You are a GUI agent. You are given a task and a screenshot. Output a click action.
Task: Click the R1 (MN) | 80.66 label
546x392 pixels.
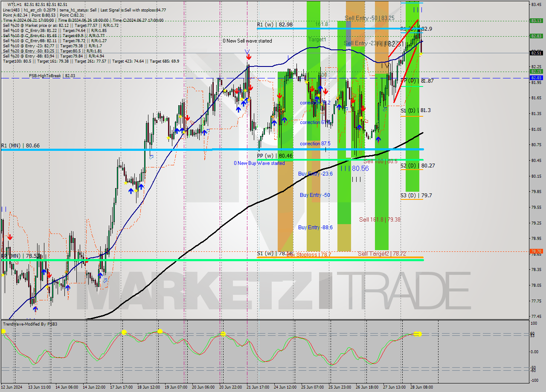point(20,145)
